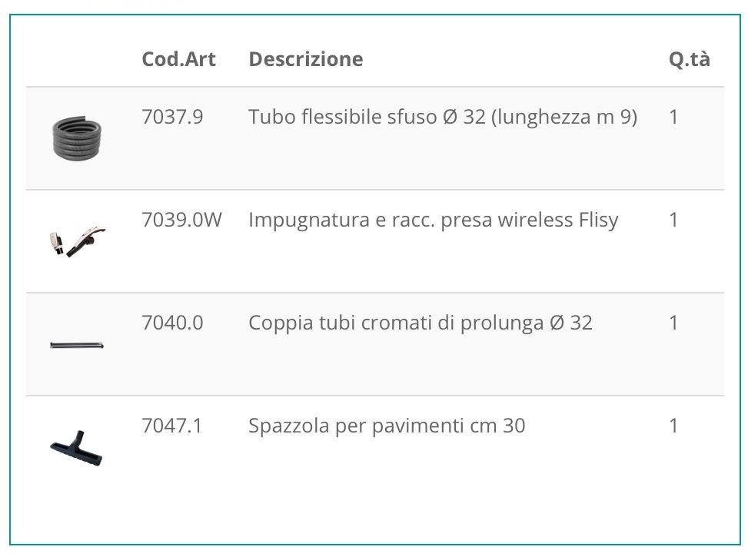Click quantity value in the 7037.9 row

(673, 117)
